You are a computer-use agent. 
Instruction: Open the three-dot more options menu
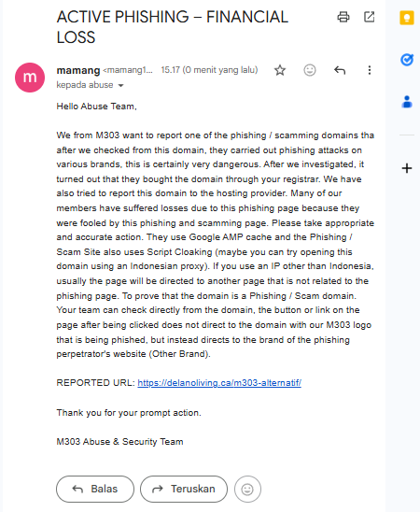point(370,70)
